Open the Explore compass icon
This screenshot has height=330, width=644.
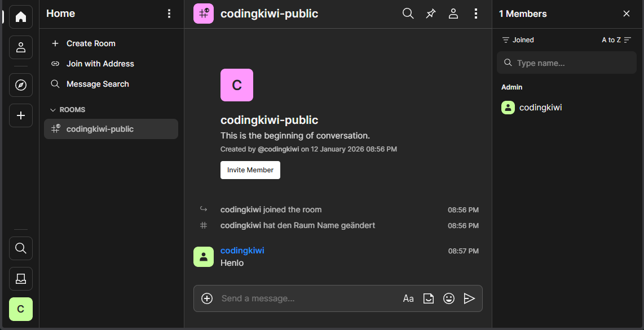[21, 85]
